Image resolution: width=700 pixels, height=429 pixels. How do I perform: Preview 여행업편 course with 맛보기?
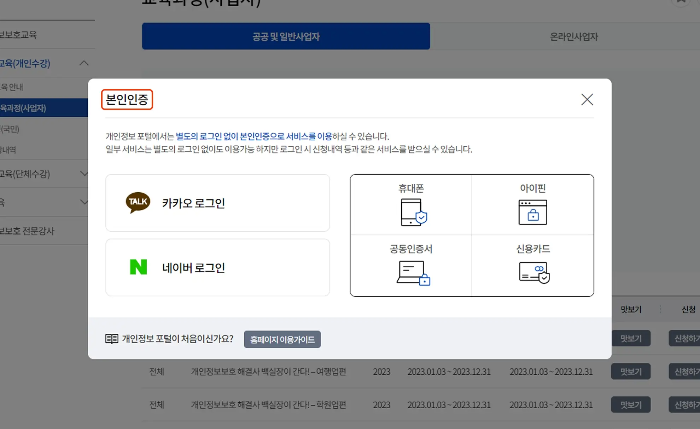tap(630, 371)
